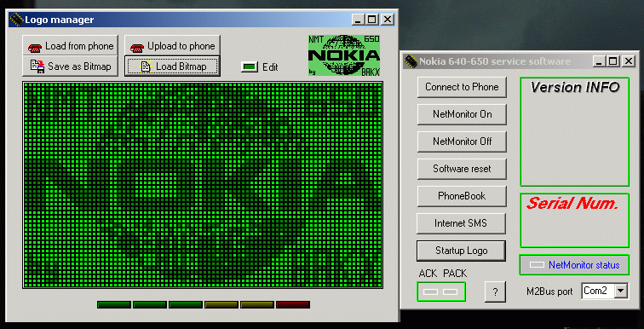
Task: Turn NetMonitor On
Action: tap(462, 114)
